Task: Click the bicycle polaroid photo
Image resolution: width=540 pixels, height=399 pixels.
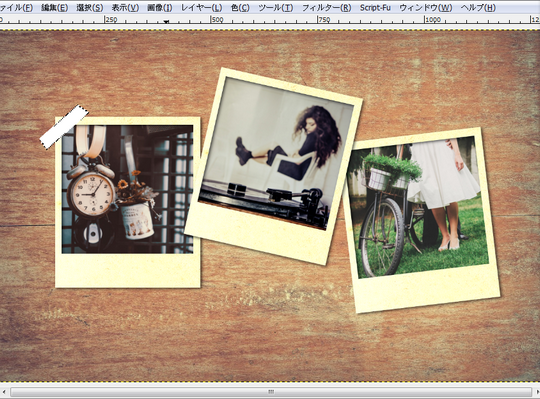Action: [x=422, y=220]
